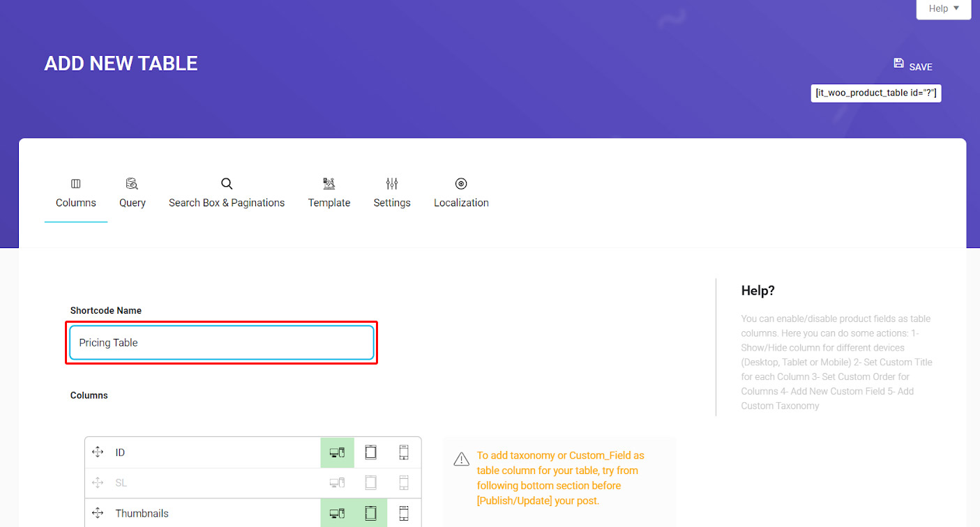Click the move handle for Thumbnails column

[98, 514]
